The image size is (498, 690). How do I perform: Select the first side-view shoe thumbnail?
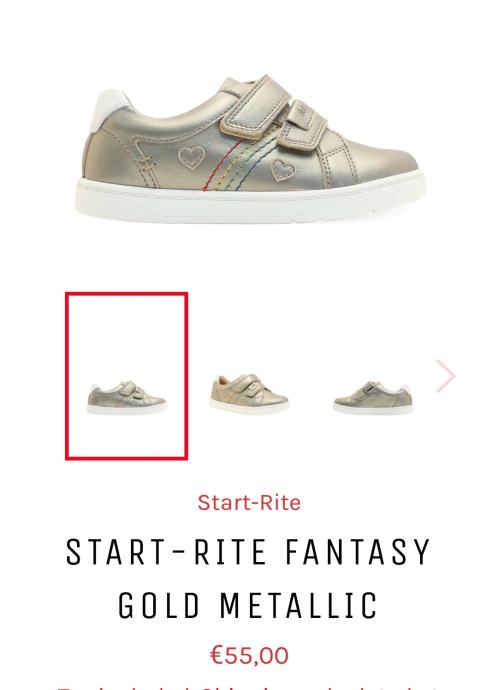127,397
